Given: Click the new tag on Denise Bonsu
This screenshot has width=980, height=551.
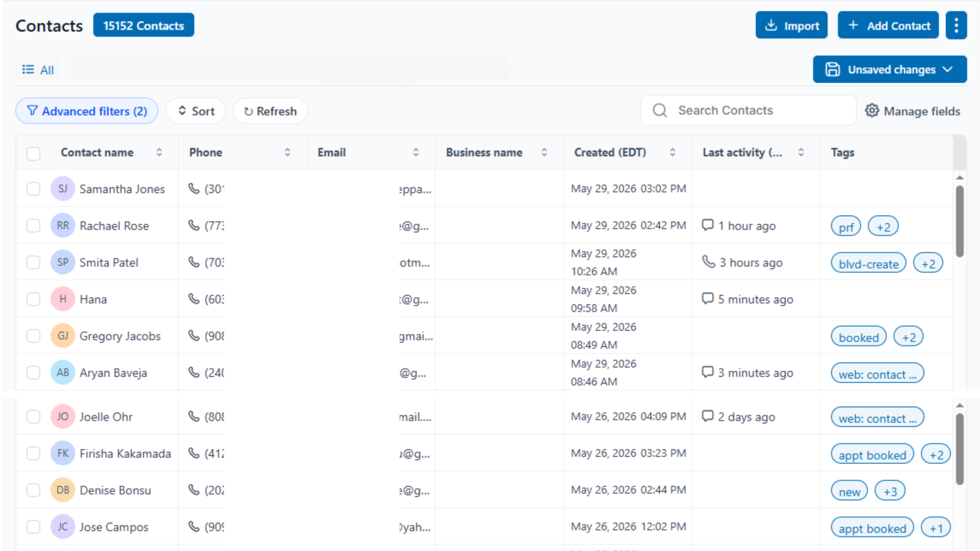Looking at the screenshot, I should tap(849, 491).
